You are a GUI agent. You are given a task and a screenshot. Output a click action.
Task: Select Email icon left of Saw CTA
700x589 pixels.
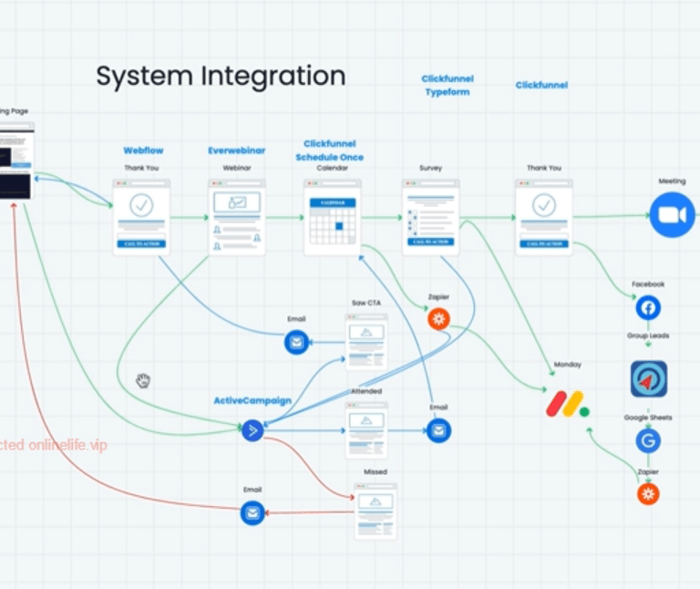tap(296, 343)
